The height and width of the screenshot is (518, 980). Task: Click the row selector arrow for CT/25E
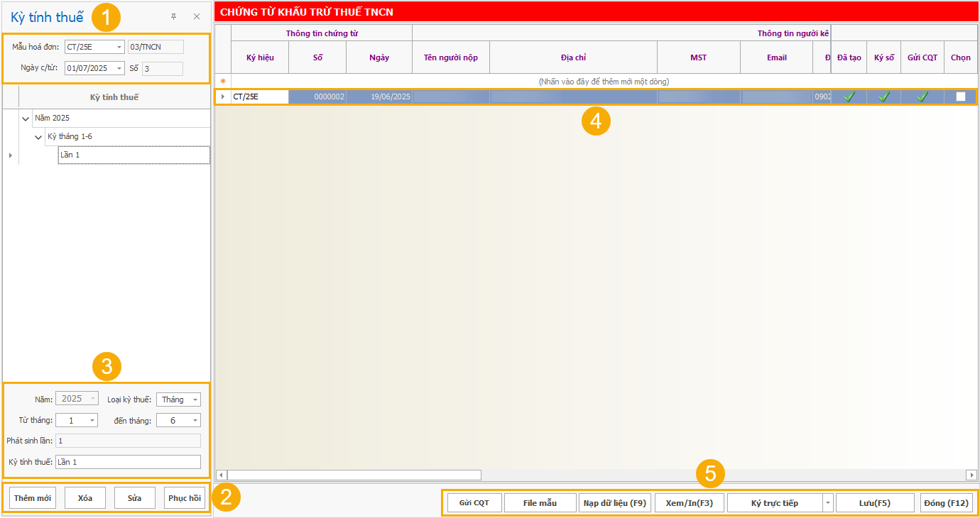point(223,97)
